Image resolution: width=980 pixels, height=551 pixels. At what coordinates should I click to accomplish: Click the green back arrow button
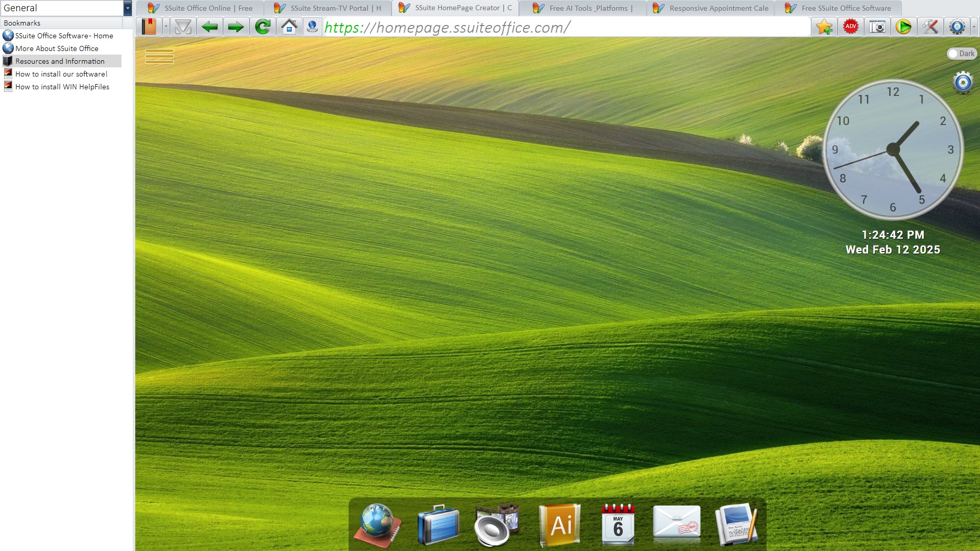pyautogui.click(x=209, y=27)
